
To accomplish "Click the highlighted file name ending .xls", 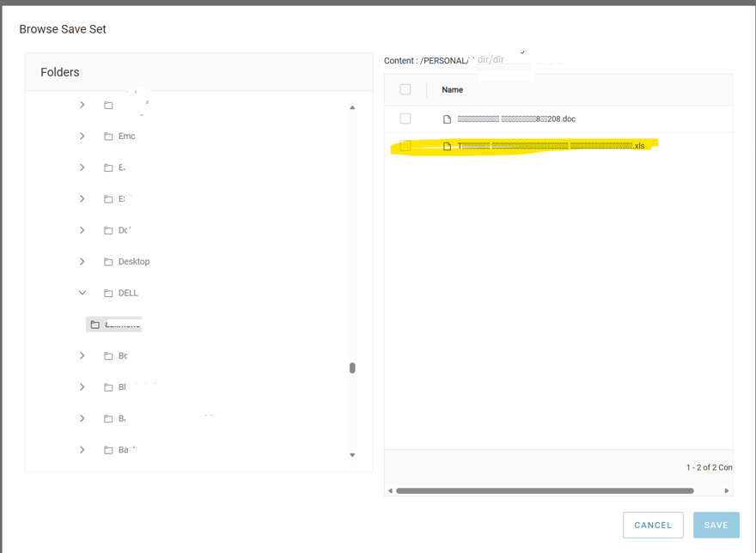I will pyautogui.click(x=551, y=146).
